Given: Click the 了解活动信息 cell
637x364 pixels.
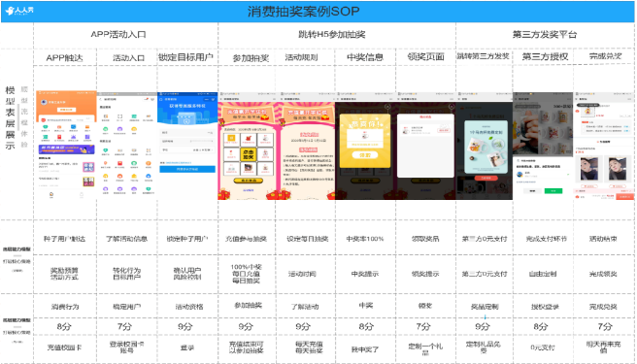Looking at the screenshot, I should (127, 239).
